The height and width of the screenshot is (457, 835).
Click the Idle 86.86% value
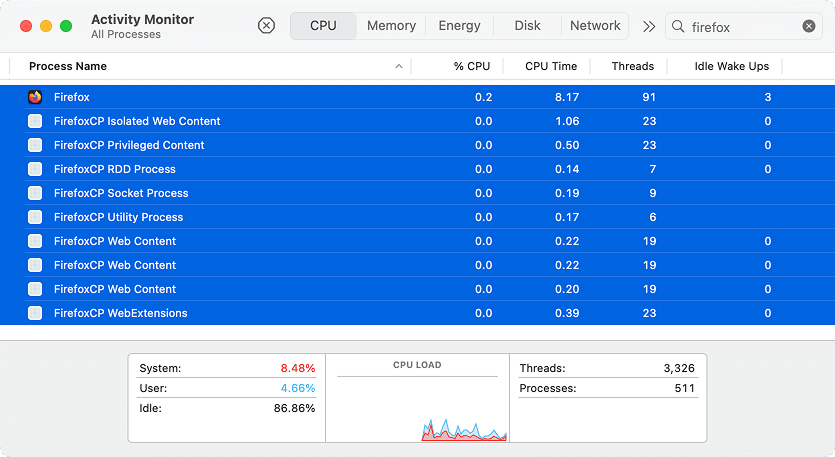coord(294,408)
